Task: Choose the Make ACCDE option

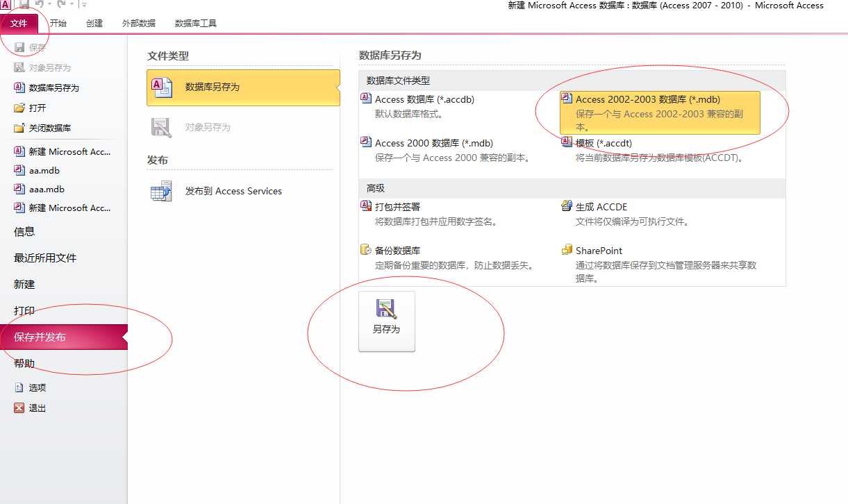Action: coord(601,207)
